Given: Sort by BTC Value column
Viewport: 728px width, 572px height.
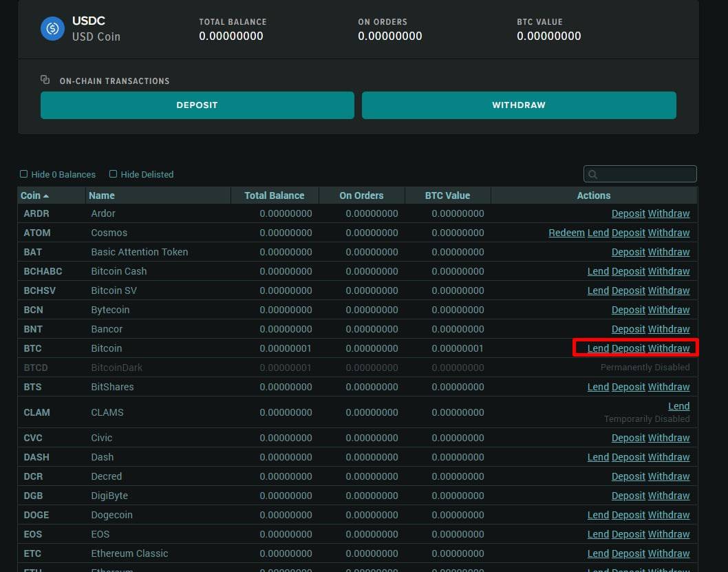Looking at the screenshot, I should [x=447, y=195].
